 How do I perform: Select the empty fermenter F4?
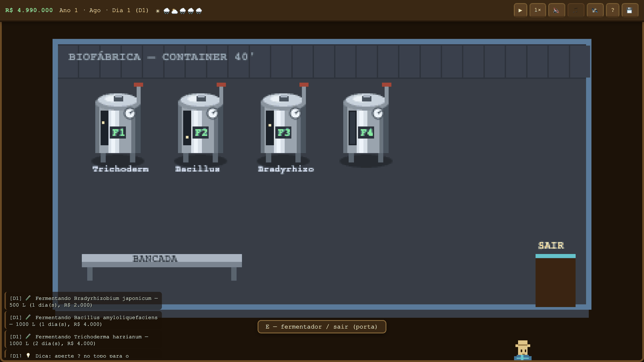[366, 123]
